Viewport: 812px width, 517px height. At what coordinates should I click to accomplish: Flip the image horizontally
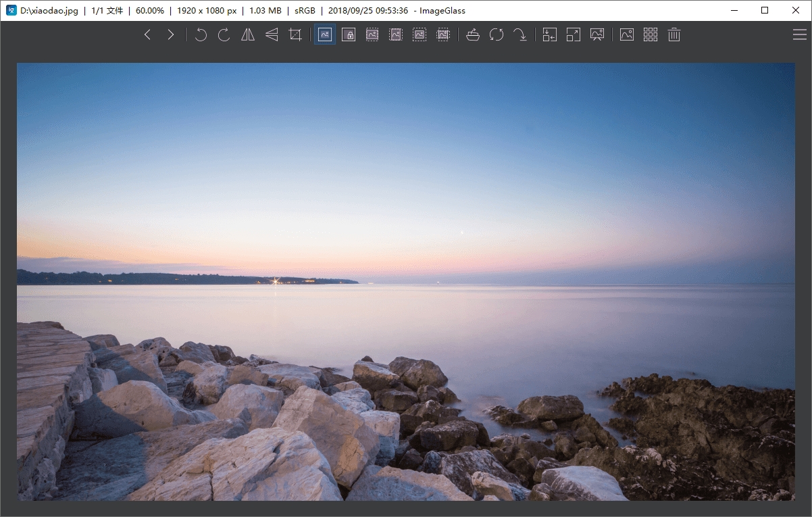[247, 34]
